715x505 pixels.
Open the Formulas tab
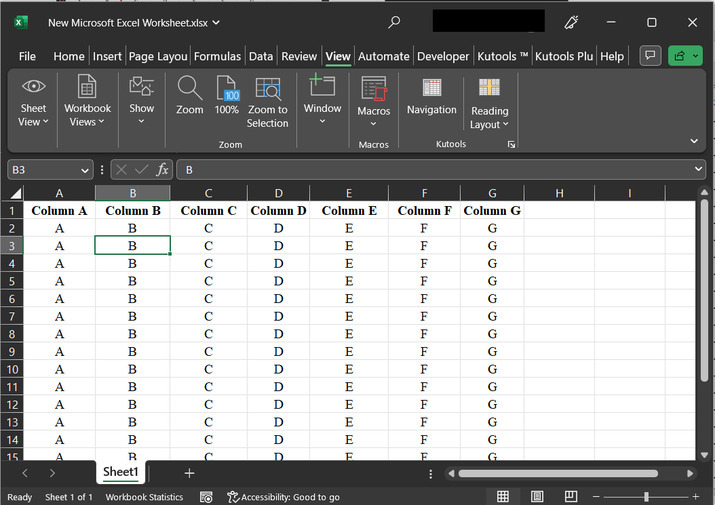pos(217,56)
